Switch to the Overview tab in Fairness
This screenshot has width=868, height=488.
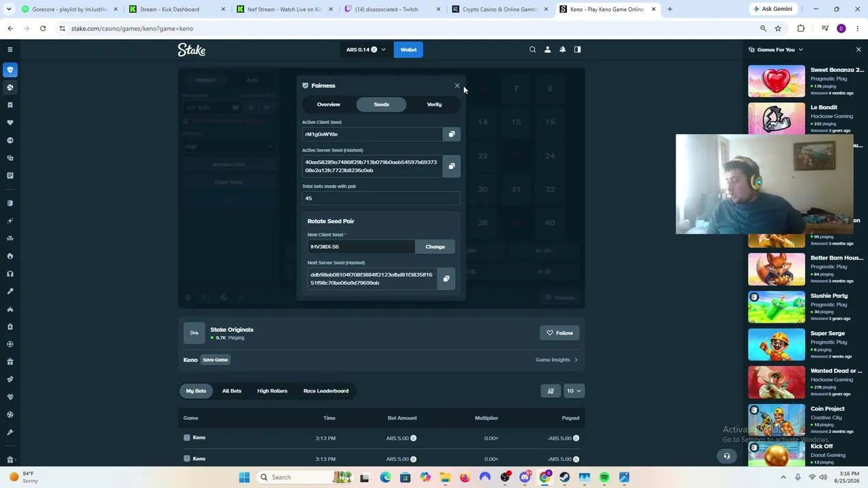[328, 104]
